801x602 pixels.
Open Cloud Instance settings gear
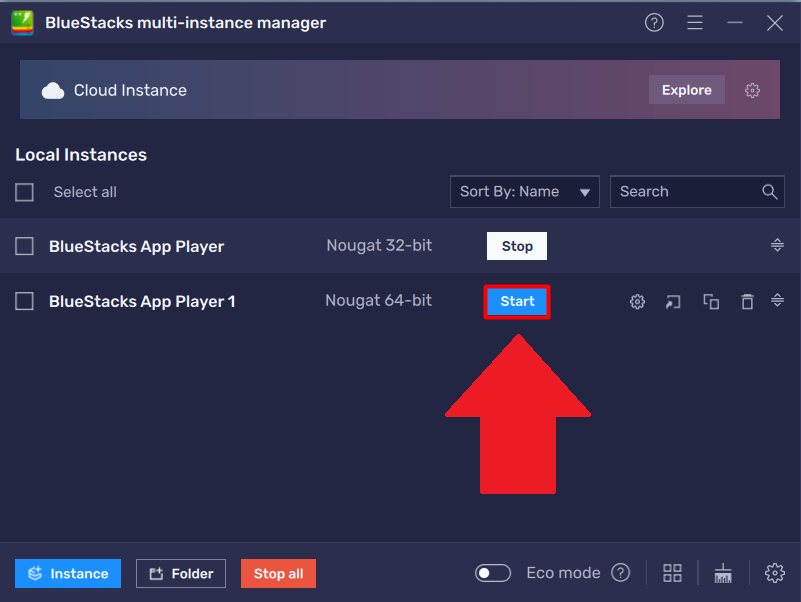[x=752, y=90]
